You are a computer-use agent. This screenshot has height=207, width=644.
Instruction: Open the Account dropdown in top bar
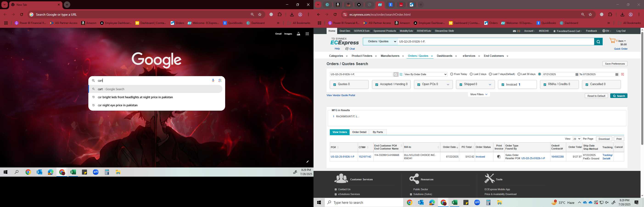pos(529,31)
